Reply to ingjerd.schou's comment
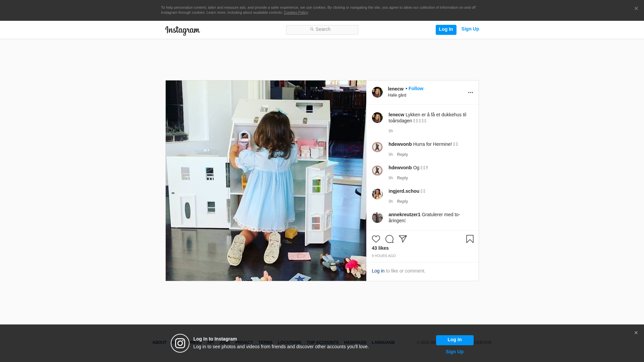 click(x=402, y=201)
